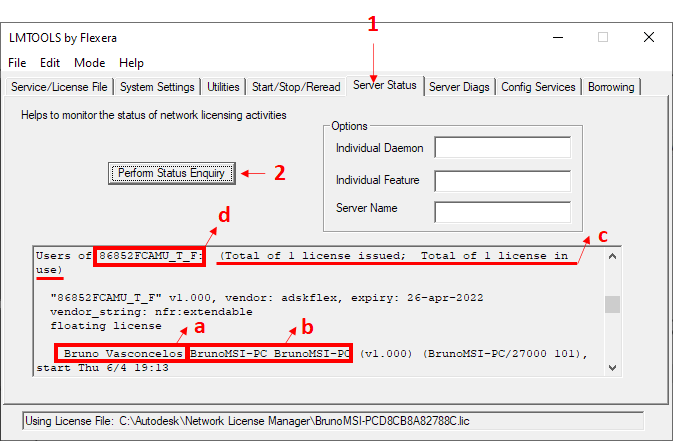Click 'start Thu 6/4 19:13' text
673x441 pixels.
103,368
